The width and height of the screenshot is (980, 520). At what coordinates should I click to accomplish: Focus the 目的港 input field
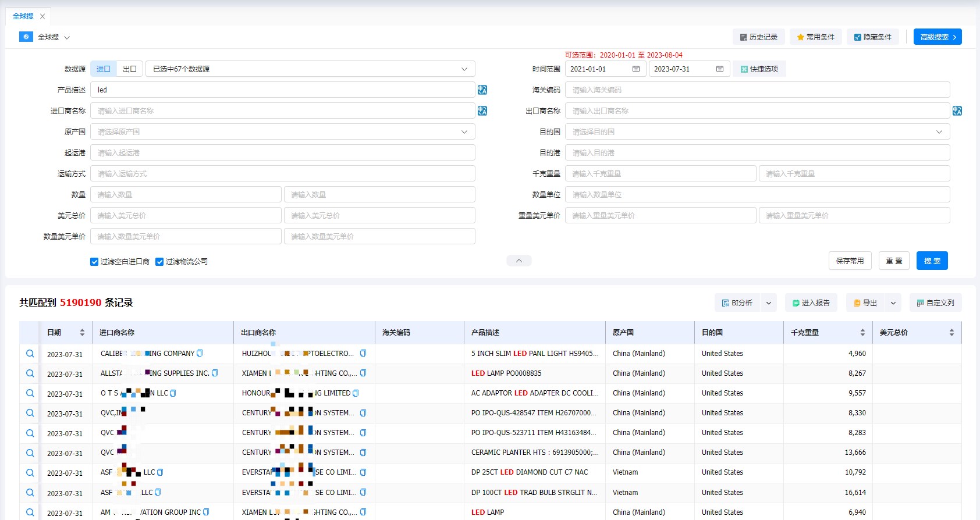758,152
